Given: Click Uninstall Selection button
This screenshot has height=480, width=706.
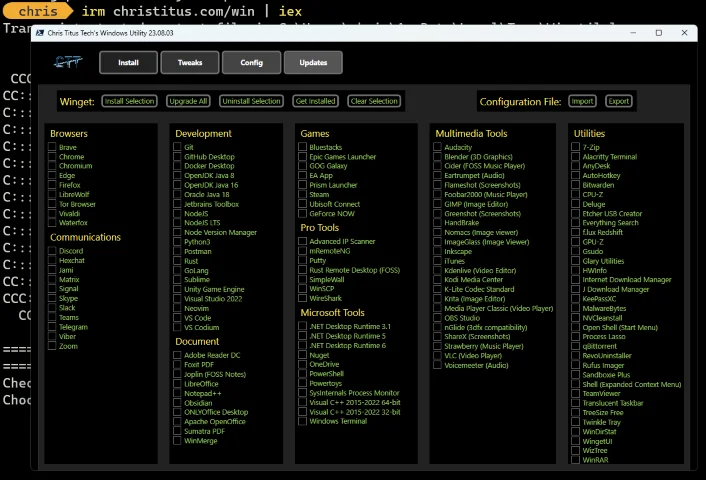Looking at the screenshot, I should click(251, 101).
